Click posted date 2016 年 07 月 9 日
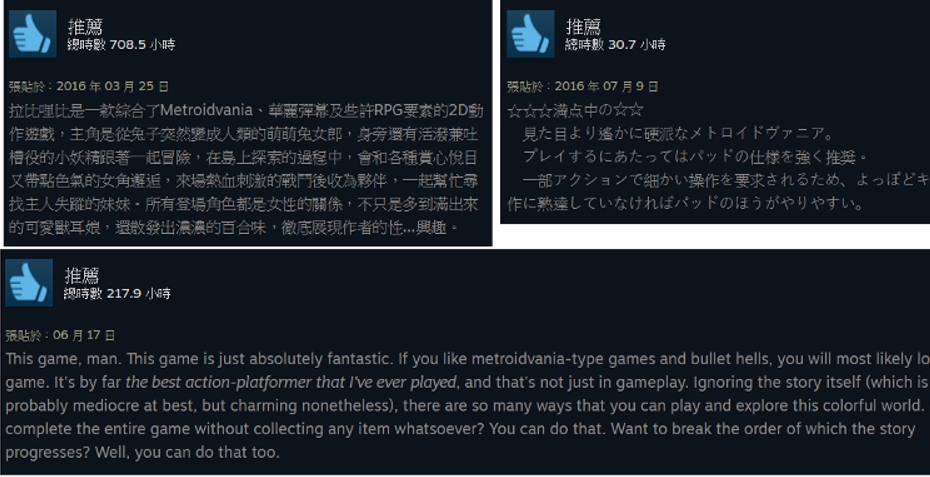This screenshot has width=930, height=477. tap(583, 87)
